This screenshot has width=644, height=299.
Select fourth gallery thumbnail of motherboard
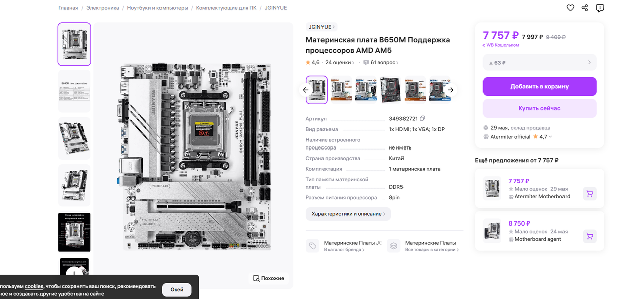coord(74,185)
